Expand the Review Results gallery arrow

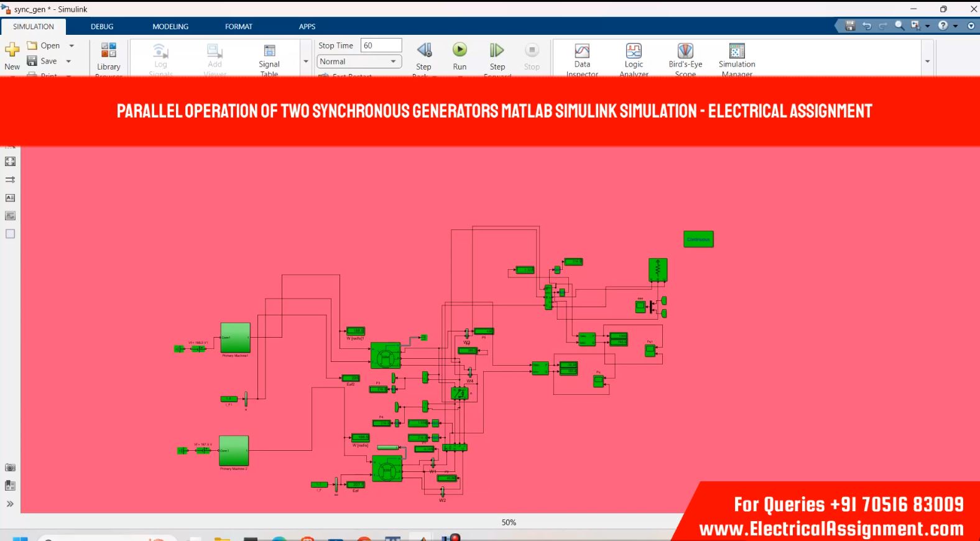927,62
